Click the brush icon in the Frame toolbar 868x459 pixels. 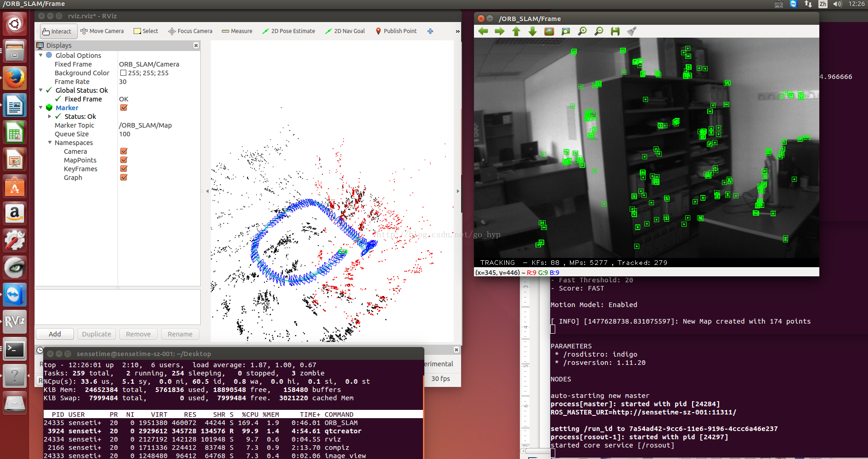pyautogui.click(x=632, y=31)
